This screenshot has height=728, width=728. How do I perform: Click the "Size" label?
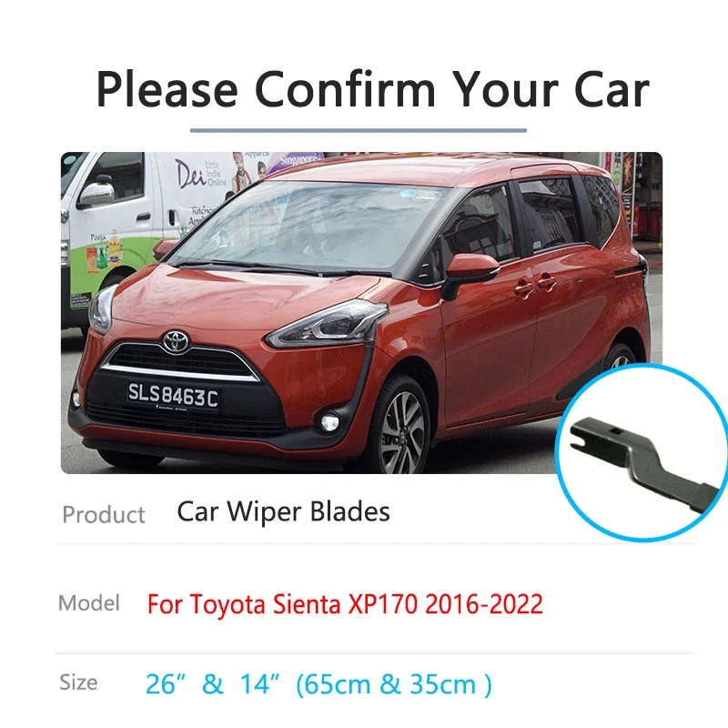(78, 682)
